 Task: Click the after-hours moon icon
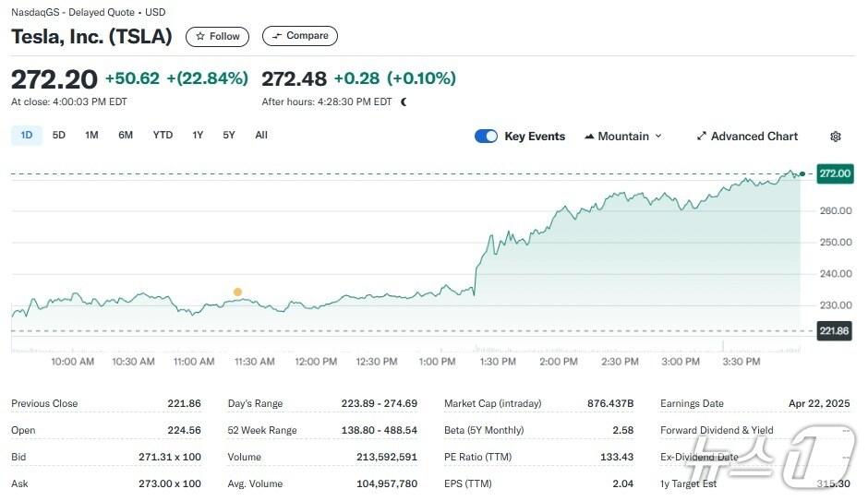tap(404, 101)
